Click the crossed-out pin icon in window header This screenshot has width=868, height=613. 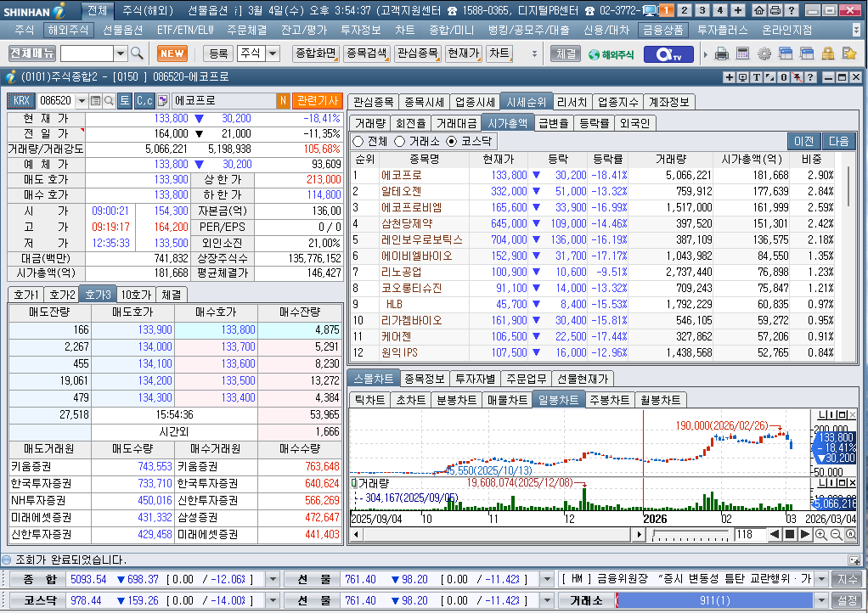click(797, 77)
